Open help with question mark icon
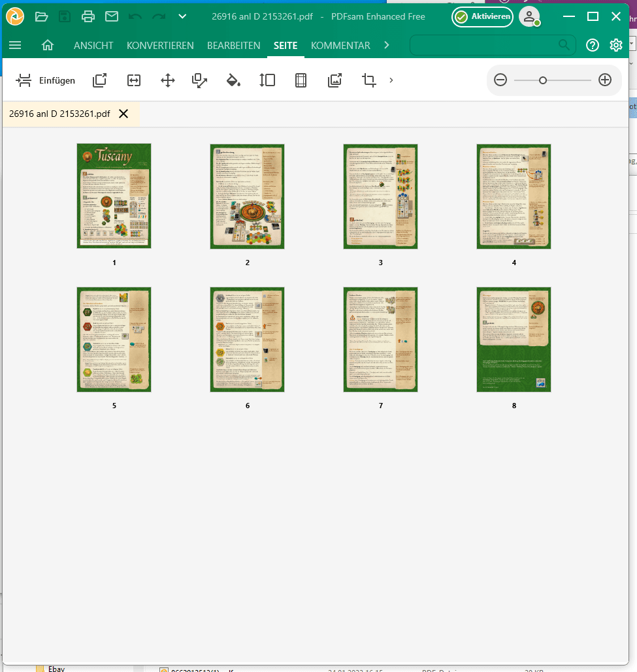The image size is (637, 672). point(593,45)
